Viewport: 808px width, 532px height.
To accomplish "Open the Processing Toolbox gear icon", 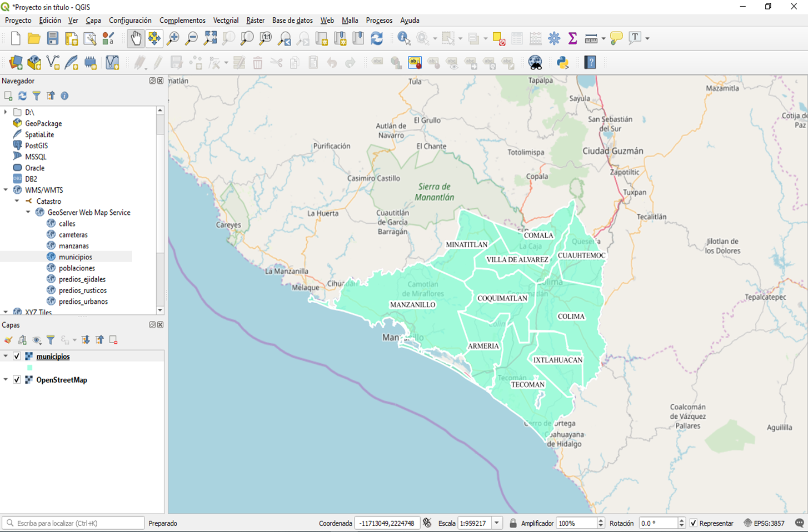I will [554, 38].
